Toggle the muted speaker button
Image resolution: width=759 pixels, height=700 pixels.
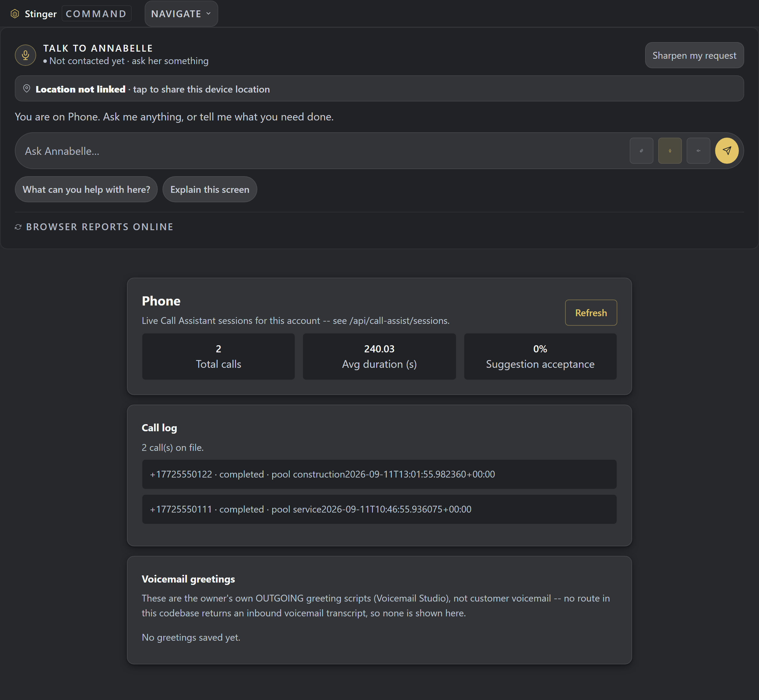click(698, 151)
